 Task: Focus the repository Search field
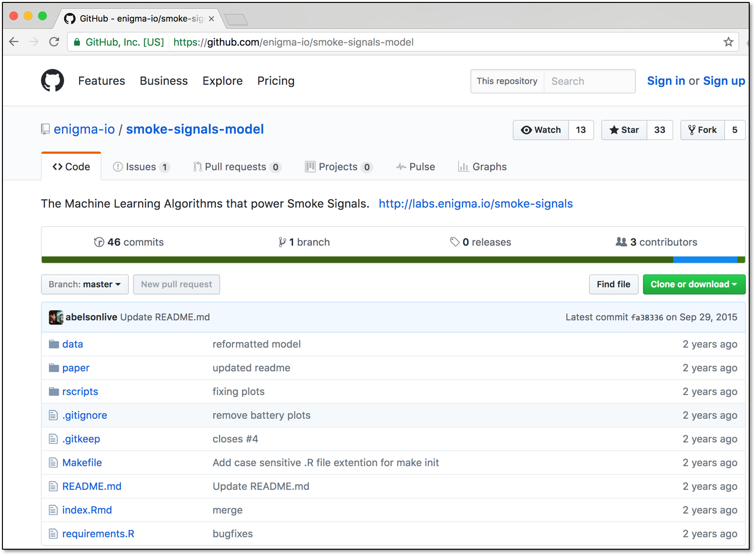click(589, 82)
